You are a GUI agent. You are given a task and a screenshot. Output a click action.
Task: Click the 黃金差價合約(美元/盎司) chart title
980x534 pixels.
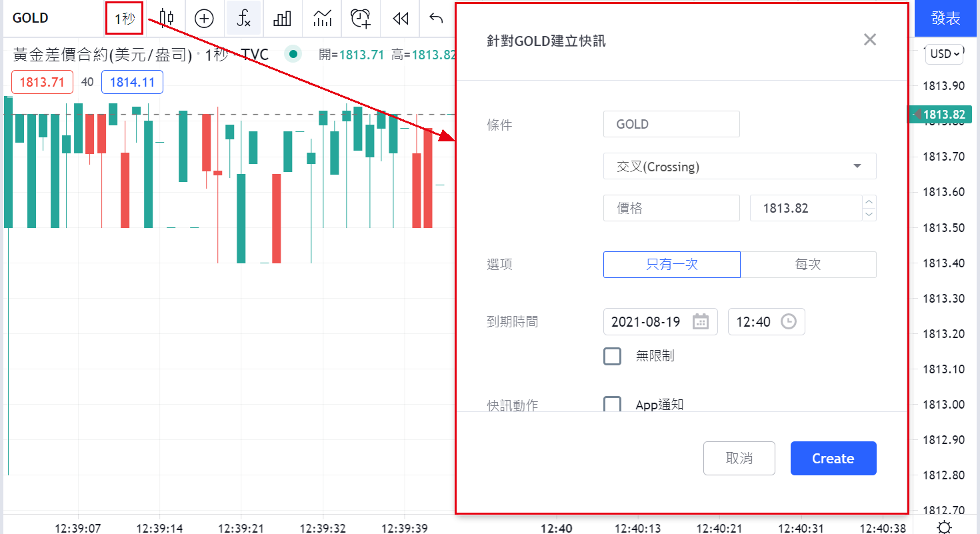pos(103,55)
